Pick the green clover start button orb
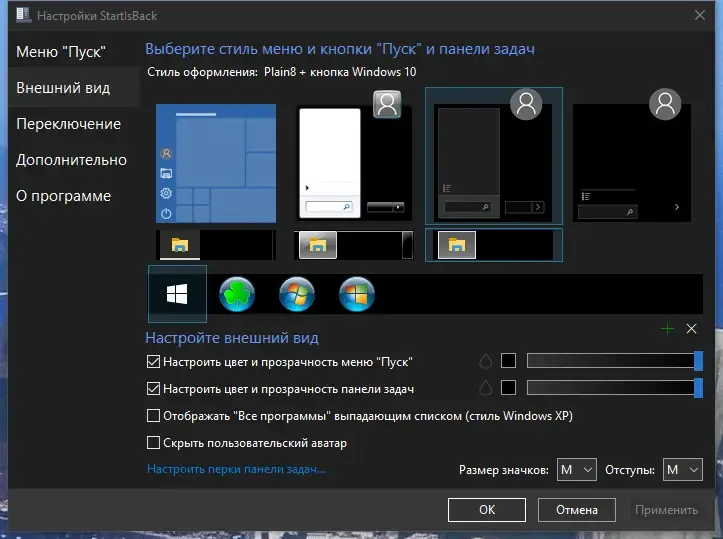 click(x=237, y=294)
